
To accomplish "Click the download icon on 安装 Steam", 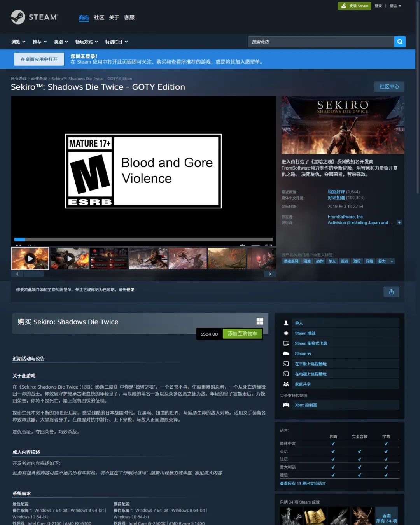I will [x=344, y=6].
